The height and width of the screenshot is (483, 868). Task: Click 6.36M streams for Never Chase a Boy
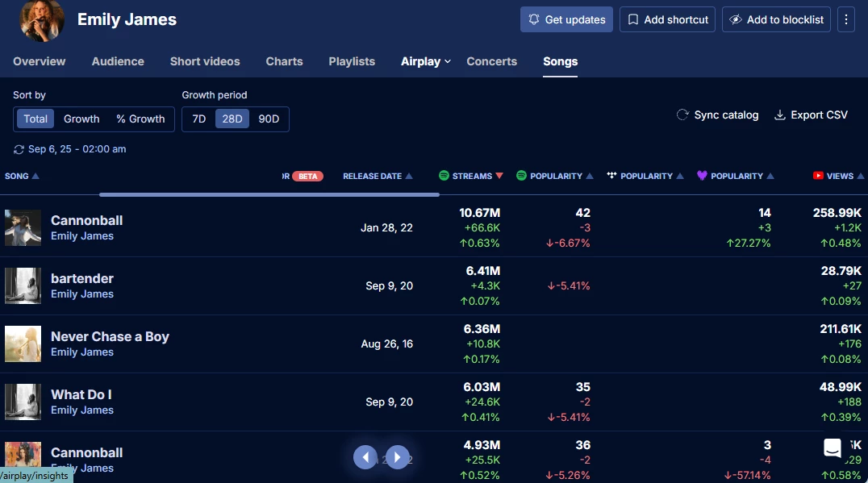pos(482,329)
